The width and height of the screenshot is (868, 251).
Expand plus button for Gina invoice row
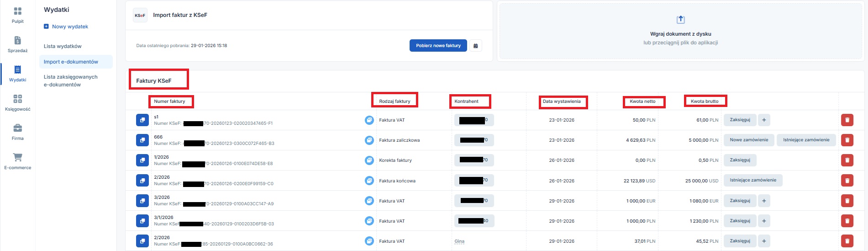tap(764, 241)
